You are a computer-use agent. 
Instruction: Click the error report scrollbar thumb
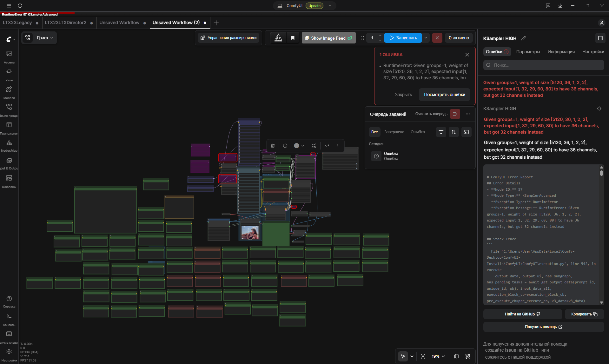pyautogui.click(x=601, y=173)
